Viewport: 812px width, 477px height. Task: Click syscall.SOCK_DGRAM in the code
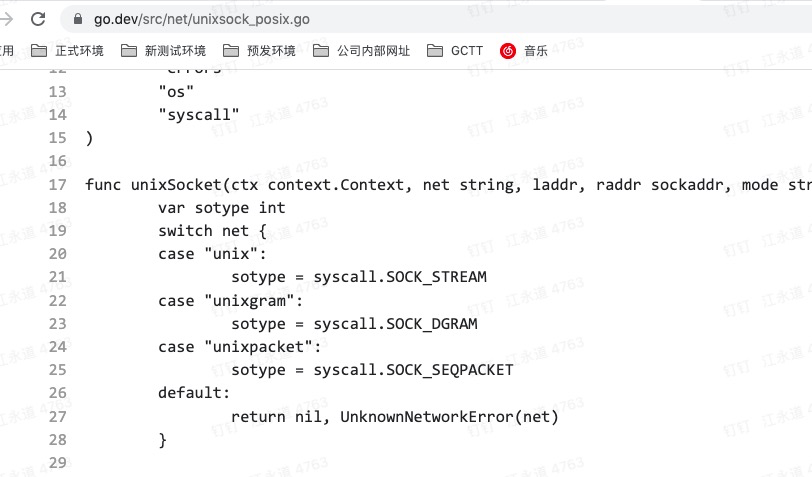click(x=395, y=324)
